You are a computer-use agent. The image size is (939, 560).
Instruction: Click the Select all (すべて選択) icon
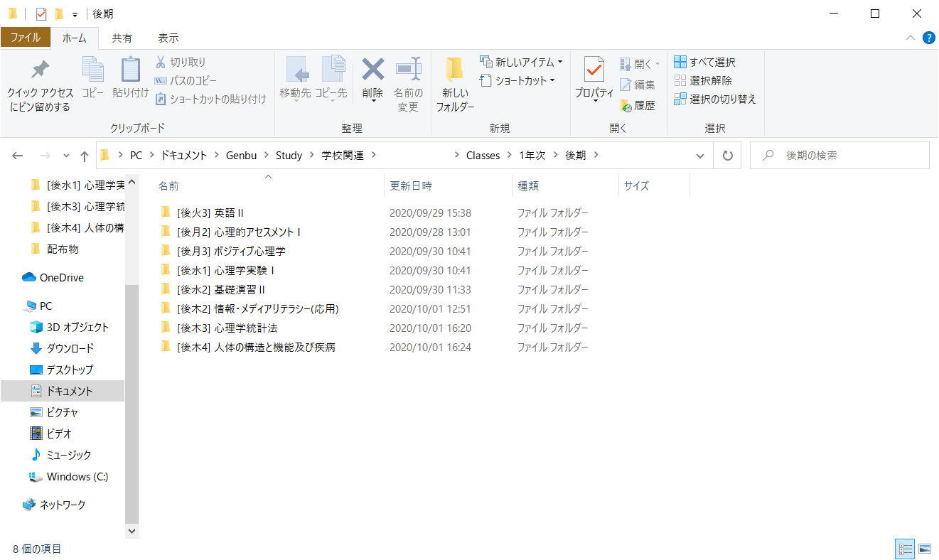(x=680, y=63)
